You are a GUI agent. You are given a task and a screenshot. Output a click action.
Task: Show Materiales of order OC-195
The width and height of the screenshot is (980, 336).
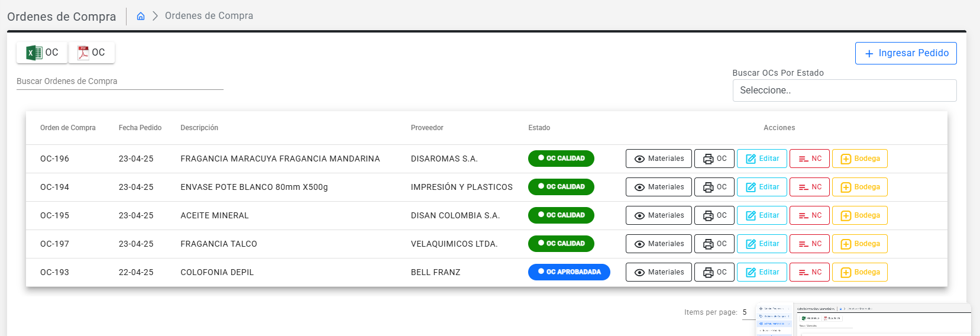(658, 215)
